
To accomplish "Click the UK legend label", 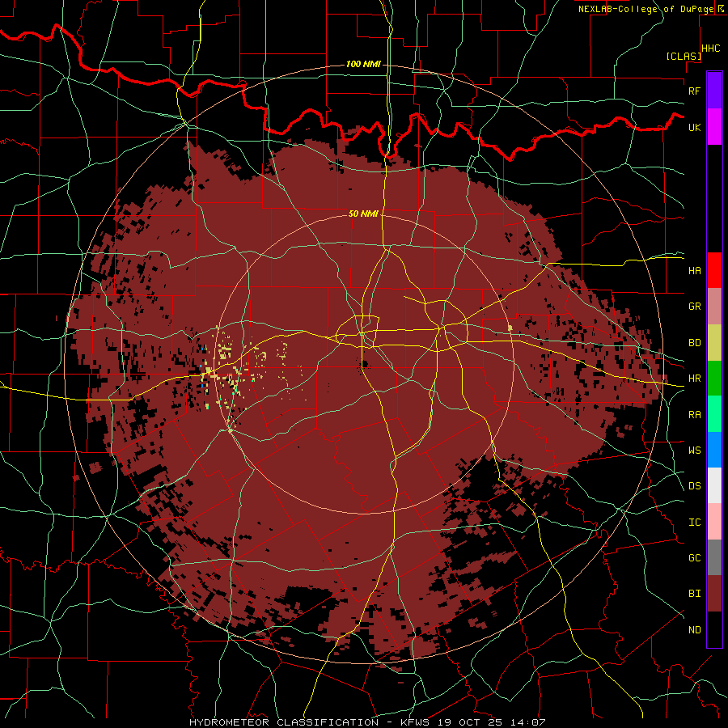I will [x=694, y=127].
